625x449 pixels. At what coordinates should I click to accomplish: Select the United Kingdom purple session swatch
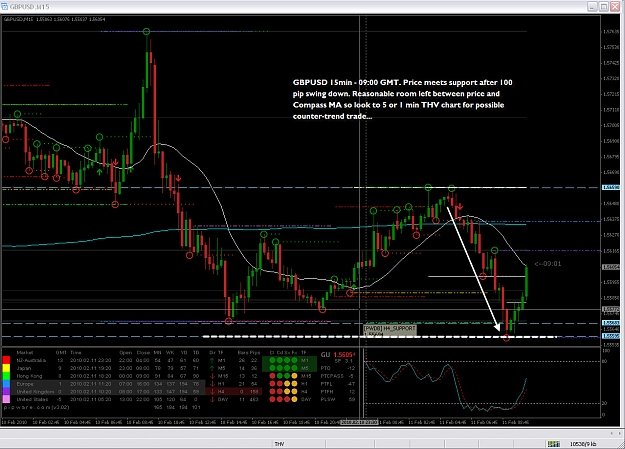coord(6,391)
